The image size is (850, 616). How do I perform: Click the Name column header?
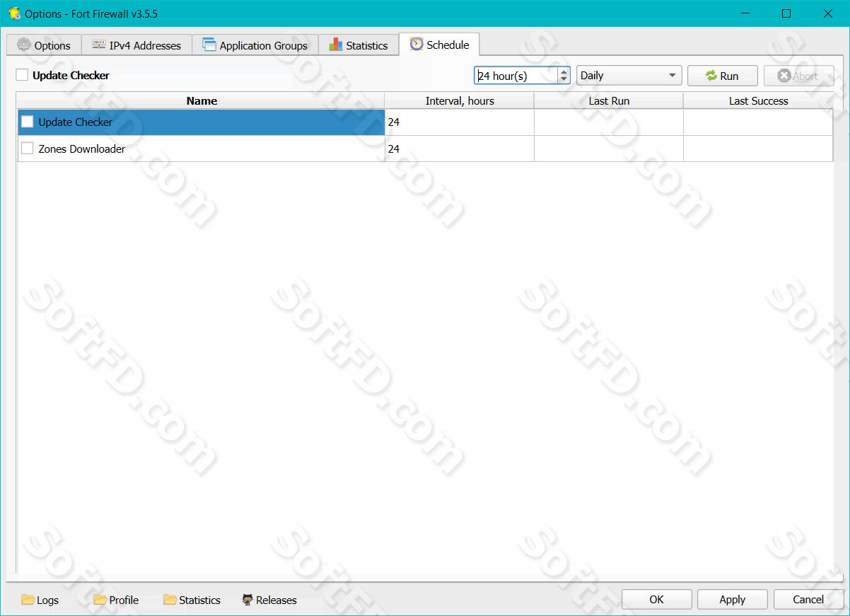tap(201, 100)
